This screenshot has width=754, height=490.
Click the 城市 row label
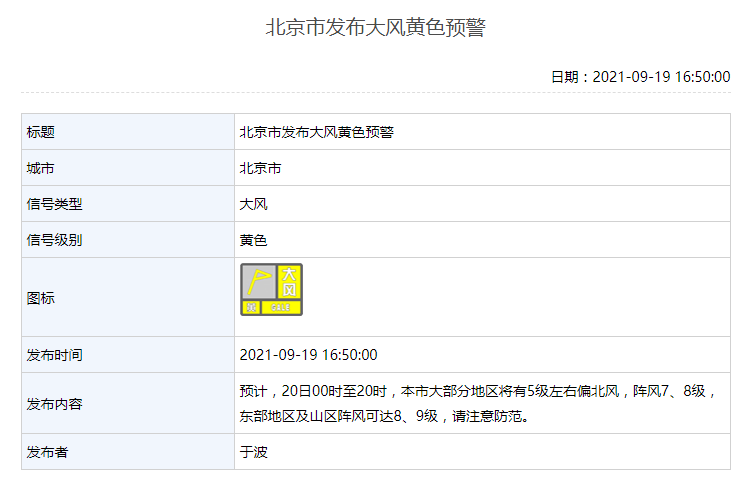click(x=41, y=168)
